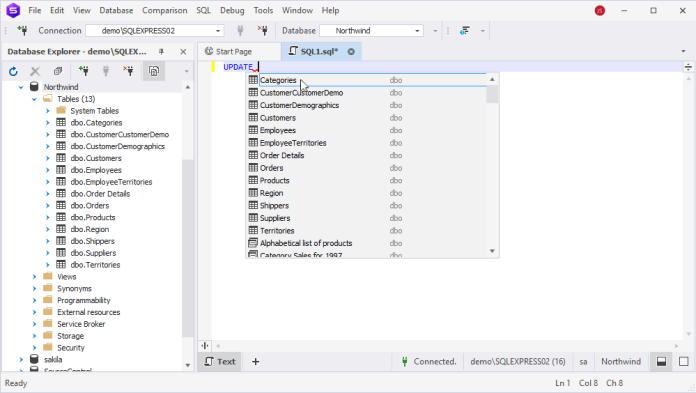Open the SQL menu
This screenshot has width=696, height=393.
pyautogui.click(x=203, y=10)
